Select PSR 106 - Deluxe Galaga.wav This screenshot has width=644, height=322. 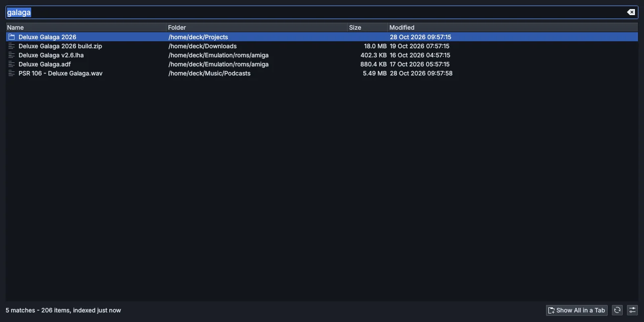click(x=60, y=73)
